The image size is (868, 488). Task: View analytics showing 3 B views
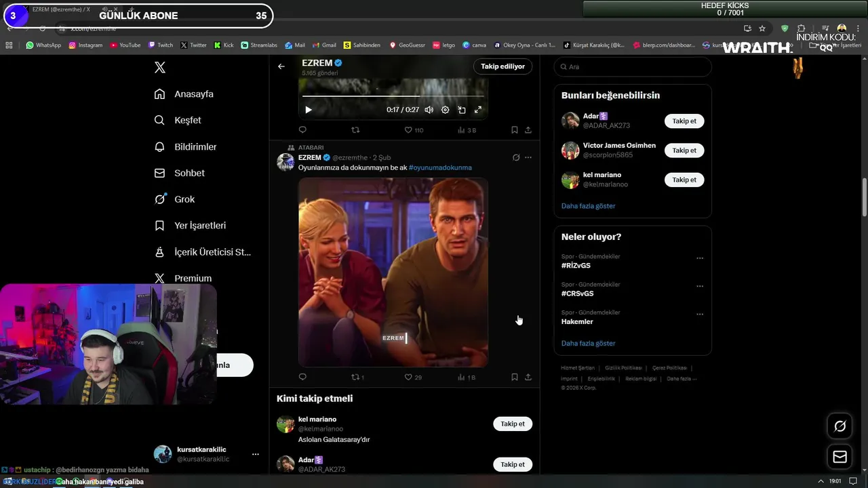point(467,129)
